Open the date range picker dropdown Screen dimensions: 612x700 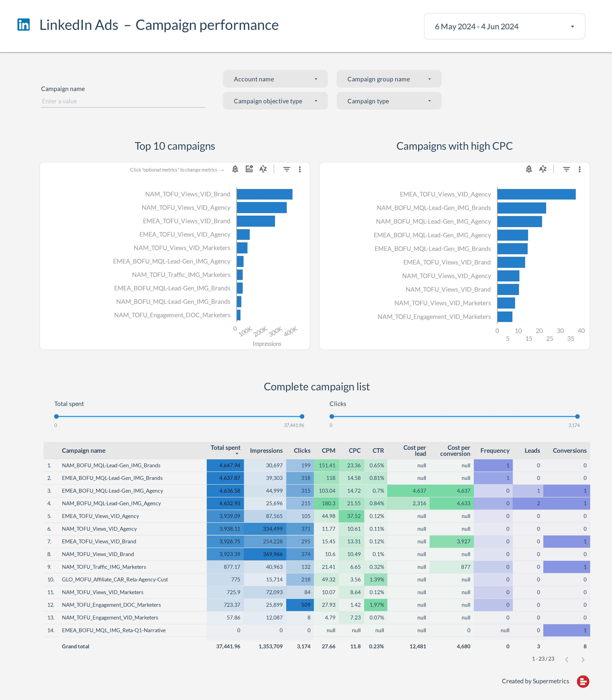(504, 27)
